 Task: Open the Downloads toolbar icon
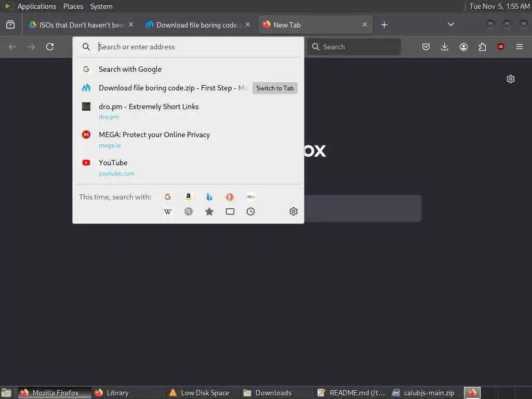(x=445, y=47)
